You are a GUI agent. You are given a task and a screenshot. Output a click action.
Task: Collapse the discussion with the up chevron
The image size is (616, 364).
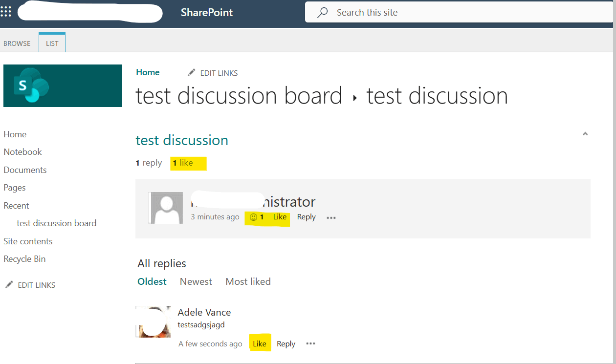tap(585, 134)
